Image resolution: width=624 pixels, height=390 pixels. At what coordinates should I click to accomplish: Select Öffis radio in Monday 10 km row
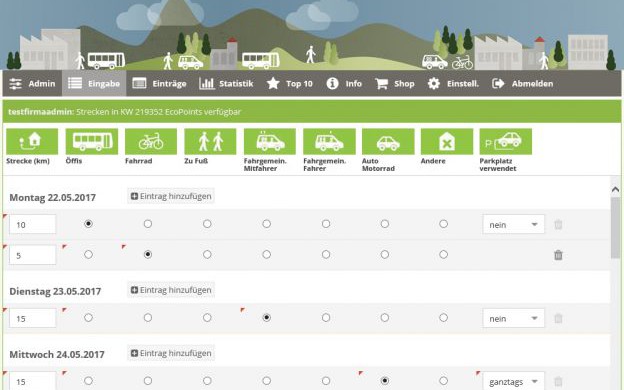click(88, 224)
